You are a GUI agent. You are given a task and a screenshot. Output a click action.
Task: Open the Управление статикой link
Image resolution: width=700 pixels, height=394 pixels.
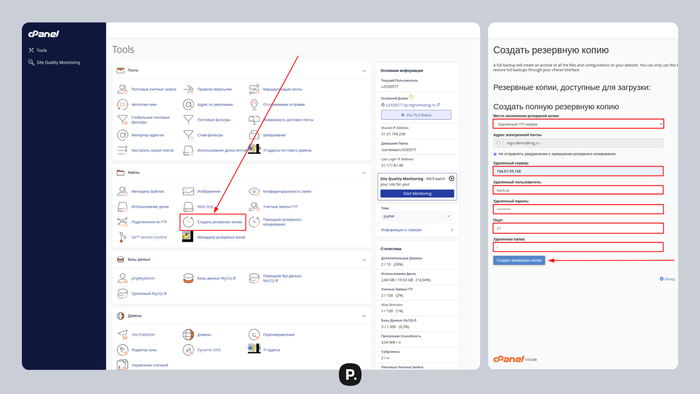[x=150, y=365]
